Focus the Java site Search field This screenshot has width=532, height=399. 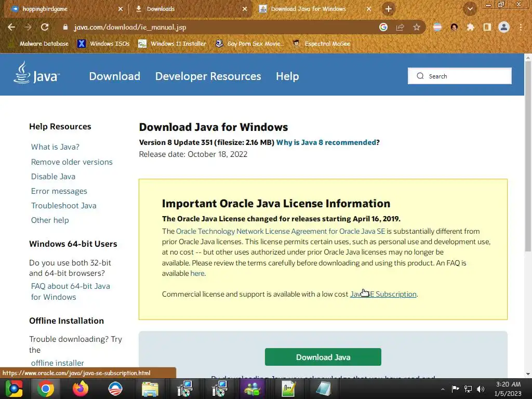[460, 76]
